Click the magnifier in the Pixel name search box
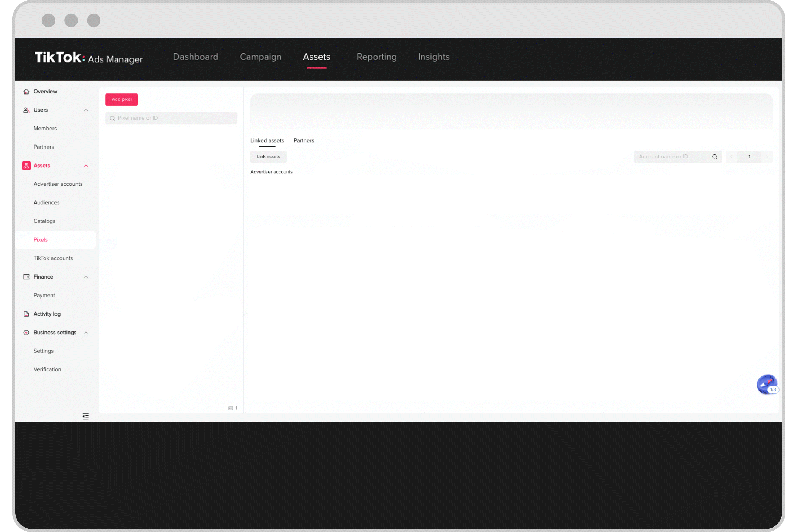The height and width of the screenshot is (532, 798). coord(112,118)
